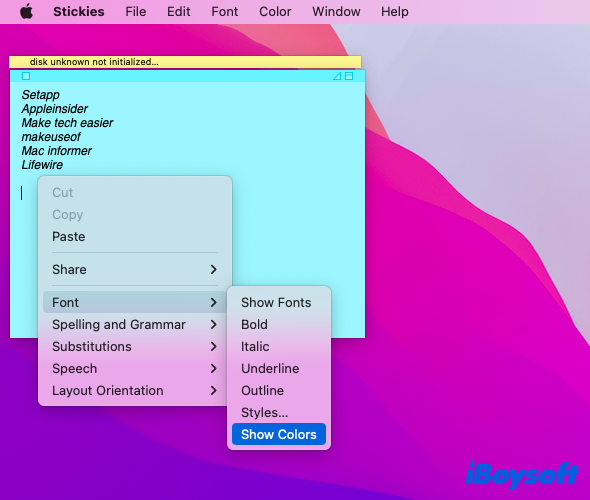
Task: Open the Stickies app menu
Action: point(79,12)
